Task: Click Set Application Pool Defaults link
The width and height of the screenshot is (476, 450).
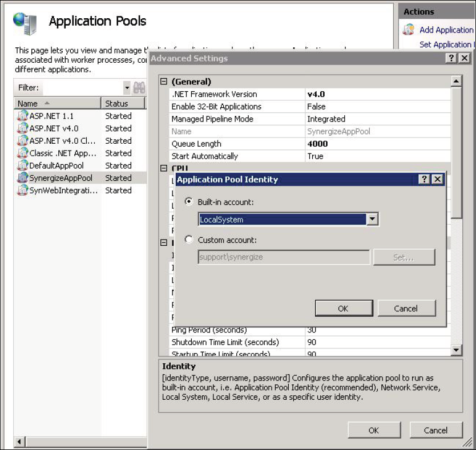Action: (x=446, y=44)
